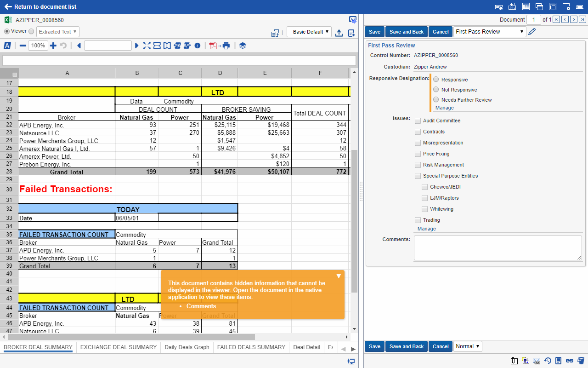588x368 pixels.
Task: Click the info circle icon in toolbar
Action: [x=198, y=46]
